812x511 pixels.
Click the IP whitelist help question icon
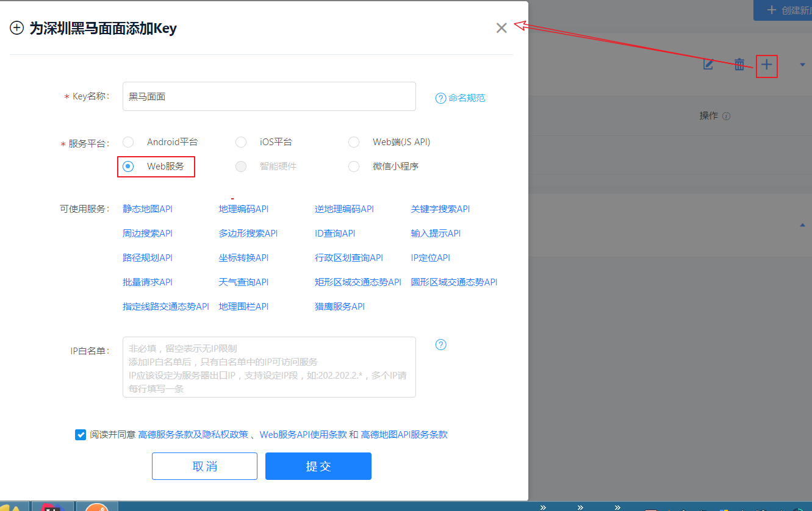(441, 345)
